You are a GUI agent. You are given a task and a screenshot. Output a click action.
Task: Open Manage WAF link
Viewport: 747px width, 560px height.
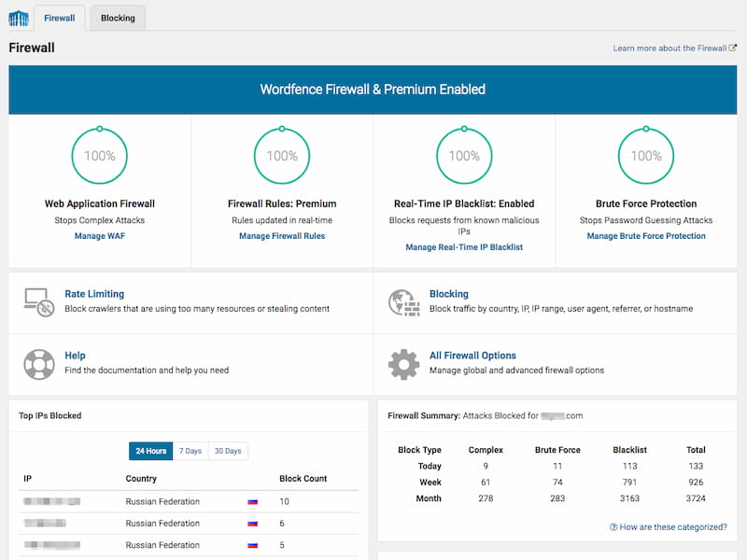point(100,236)
